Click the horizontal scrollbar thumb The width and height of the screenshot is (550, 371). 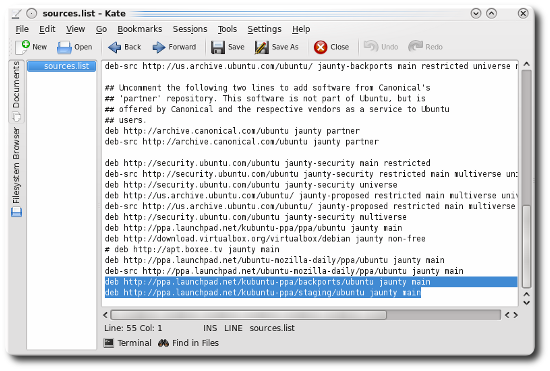point(248,315)
